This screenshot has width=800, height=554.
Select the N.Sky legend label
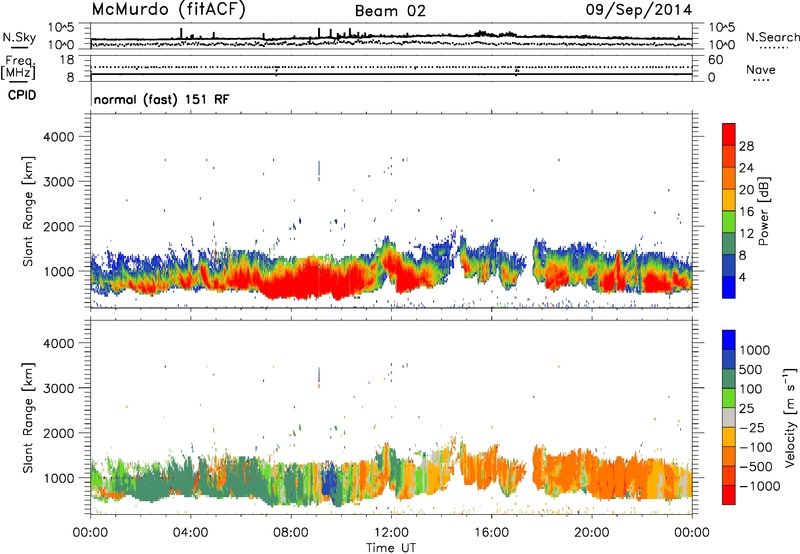pos(19,37)
